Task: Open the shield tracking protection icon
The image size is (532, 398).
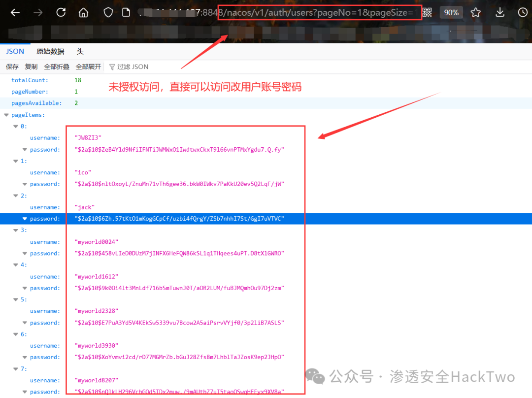Action: pos(108,13)
